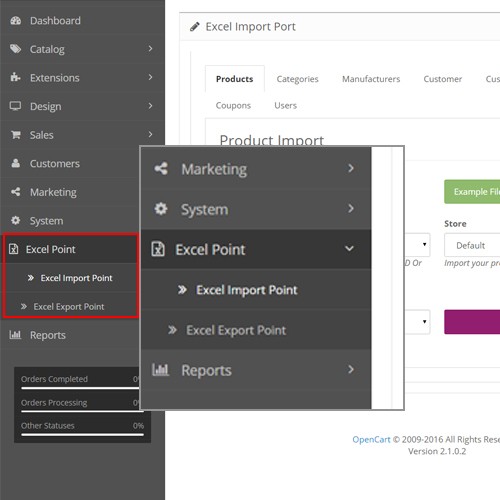
Task: Click the Version 2.1.0.2 footer text
Action: tap(437, 451)
